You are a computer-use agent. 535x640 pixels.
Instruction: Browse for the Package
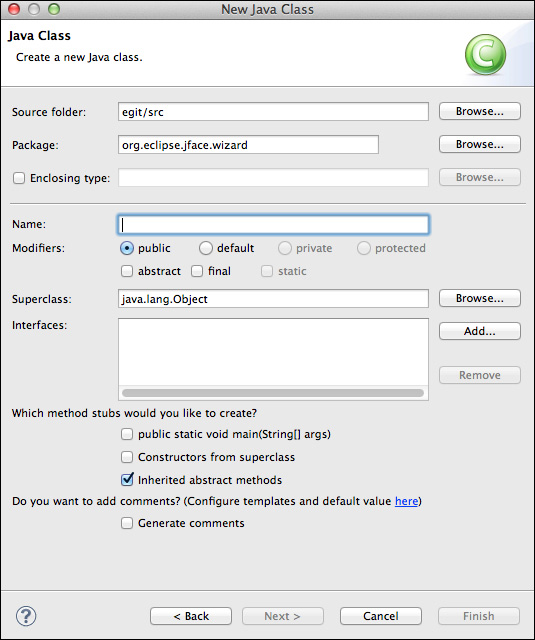point(480,144)
